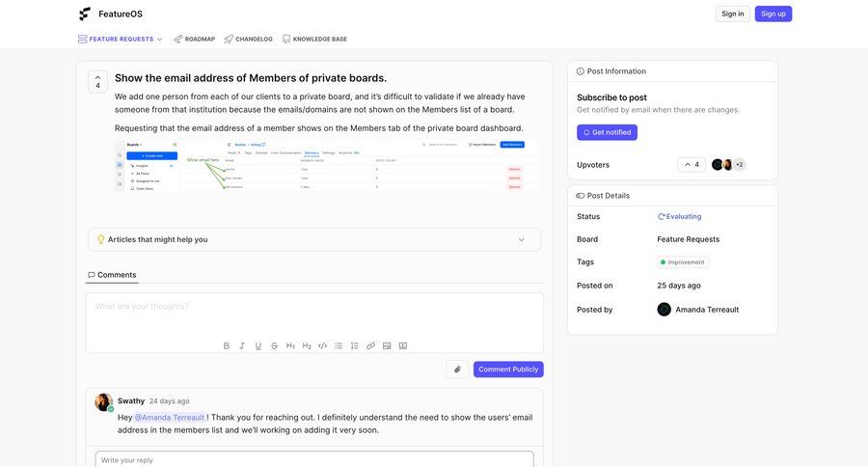Insert an image in the comment
The width and height of the screenshot is (868, 467).
pyautogui.click(x=387, y=345)
